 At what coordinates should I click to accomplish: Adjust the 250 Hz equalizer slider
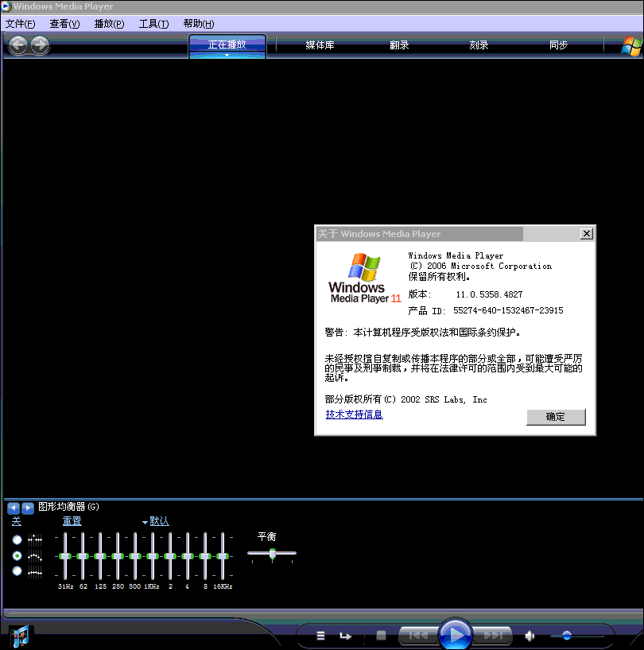pyautogui.click(x=118, y=556)
